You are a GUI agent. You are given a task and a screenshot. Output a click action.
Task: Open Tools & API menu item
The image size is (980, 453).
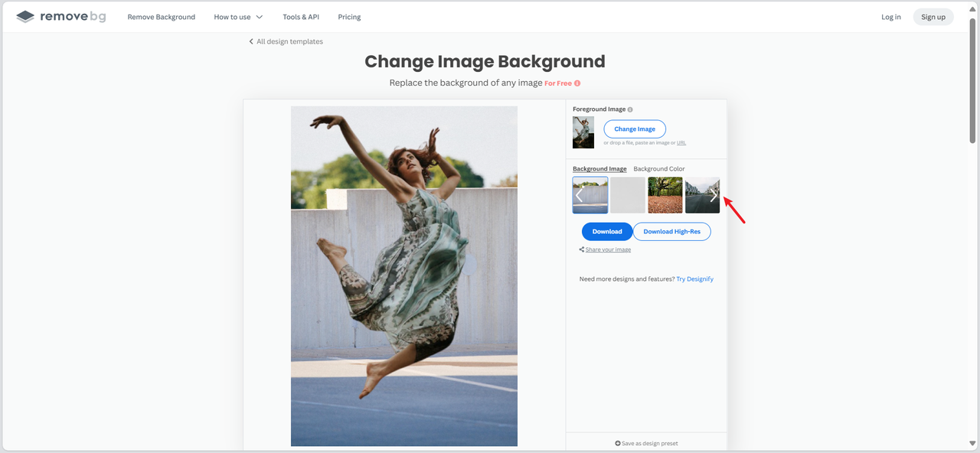click(x=301, y=17)
